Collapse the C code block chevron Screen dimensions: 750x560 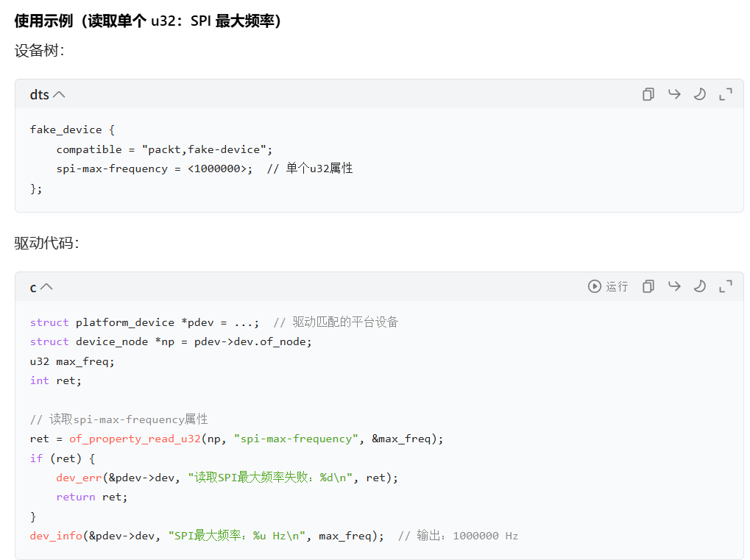(x=46, y=287)
